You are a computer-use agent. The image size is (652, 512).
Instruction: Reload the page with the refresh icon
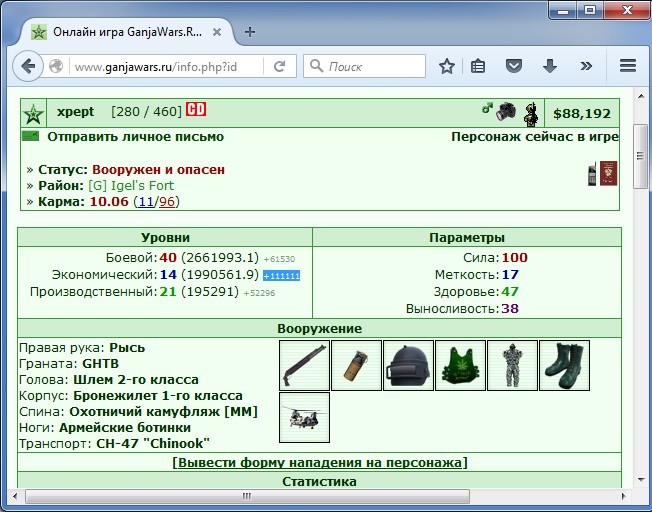(279, 66)
